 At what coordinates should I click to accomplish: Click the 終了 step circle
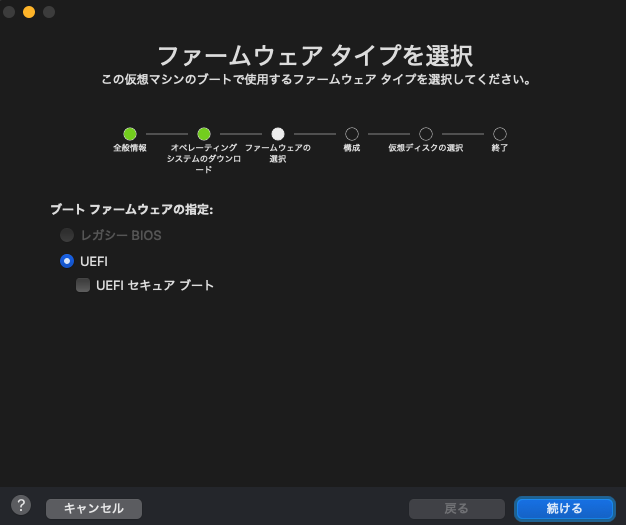pyautogui.click(x=500, y=134)
